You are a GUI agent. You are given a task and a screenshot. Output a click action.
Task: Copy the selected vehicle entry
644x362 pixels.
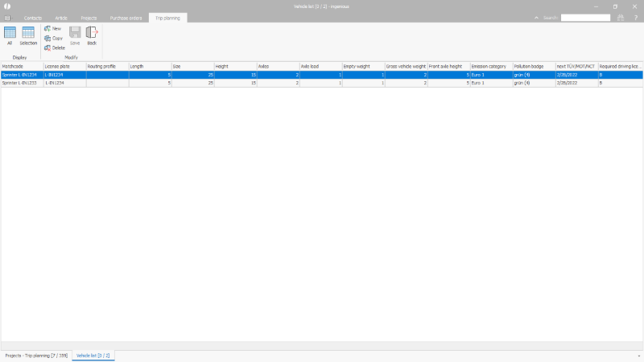tap(53, 38)
